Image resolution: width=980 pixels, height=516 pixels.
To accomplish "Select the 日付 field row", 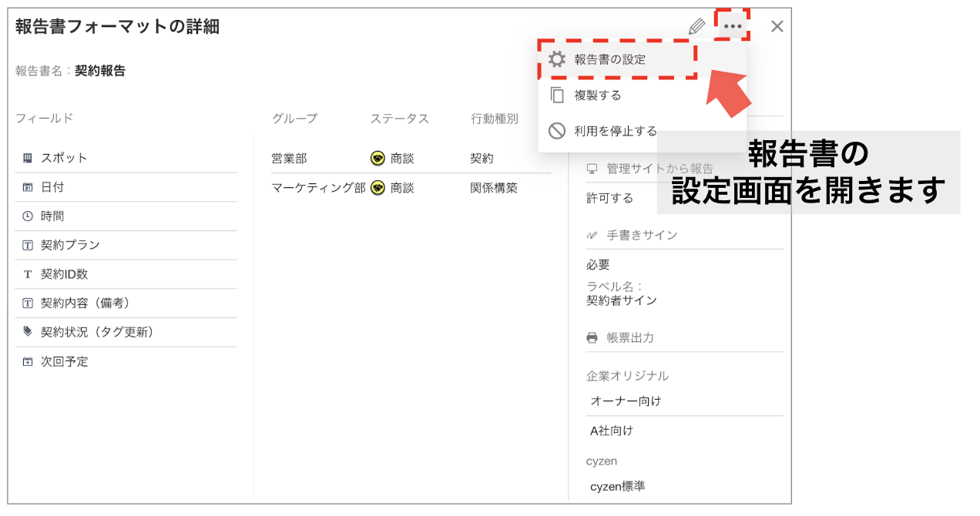I will [x=126, y=187].
